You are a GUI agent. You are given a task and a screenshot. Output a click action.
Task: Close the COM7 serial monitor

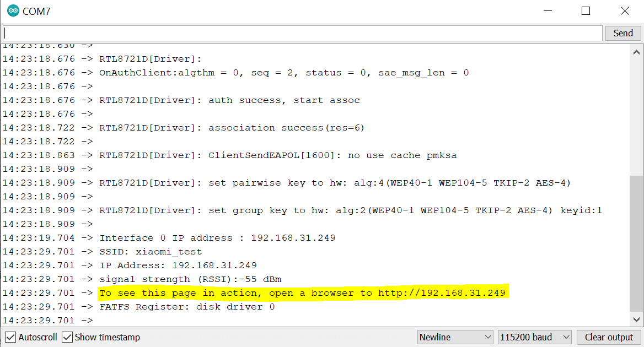tap(624, 11)
